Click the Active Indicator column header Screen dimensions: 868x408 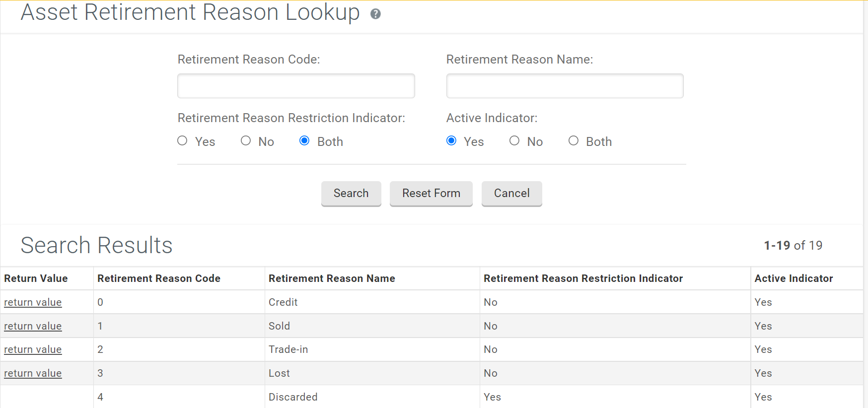point(794,278)
